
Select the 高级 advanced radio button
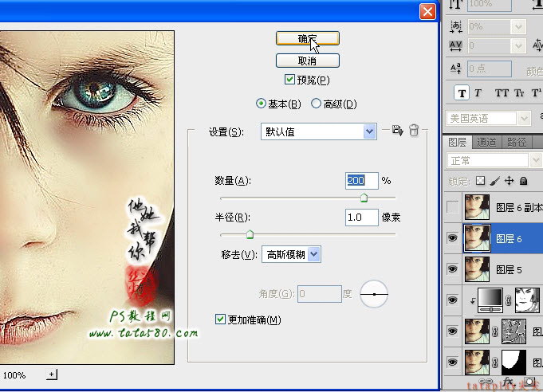click(316, 104)
